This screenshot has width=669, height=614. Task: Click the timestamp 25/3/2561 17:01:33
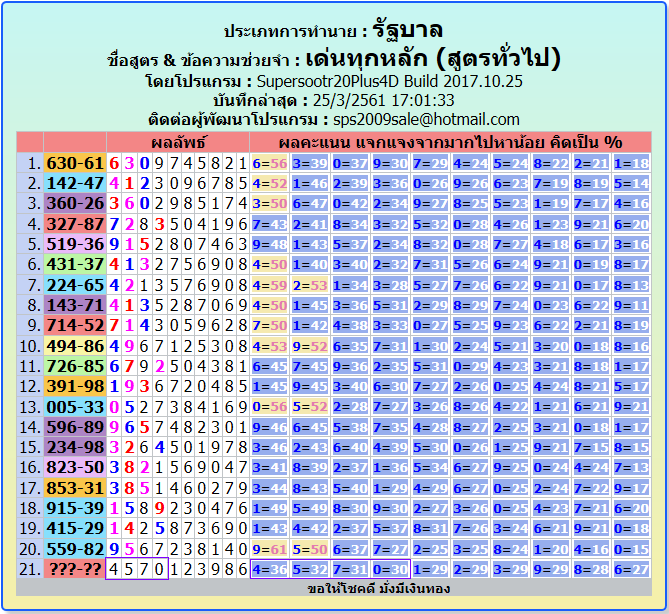click(x=384, y=101)
